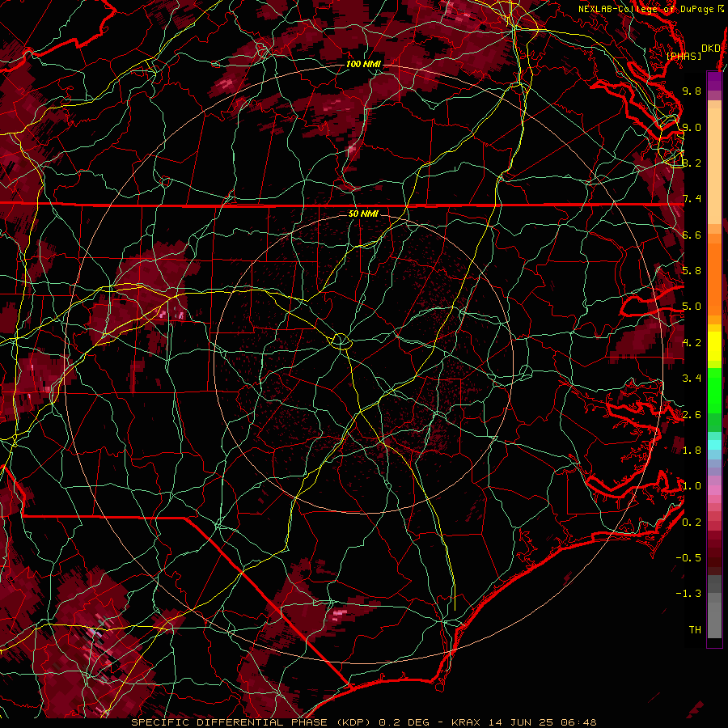Click the 9.0 value on the color scale
This screenshot has height=728, width=728.
pos(692,127)
